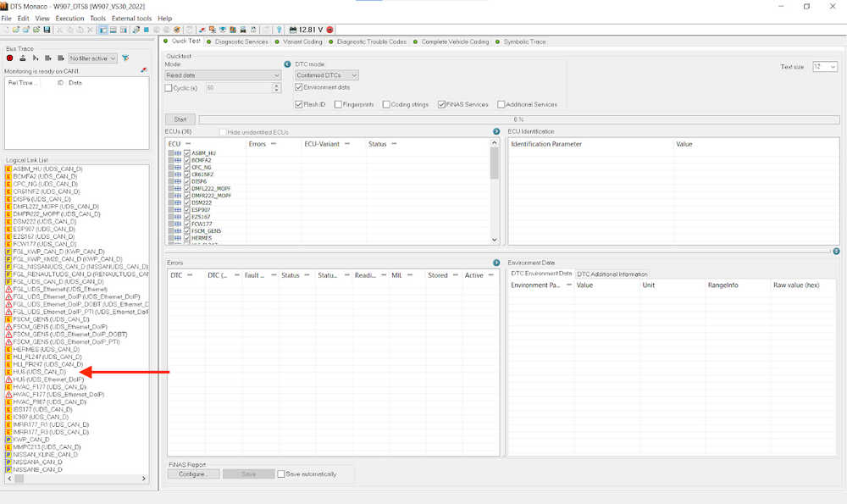Open the Confirmed DTCs dropdown

pos(327,75)
